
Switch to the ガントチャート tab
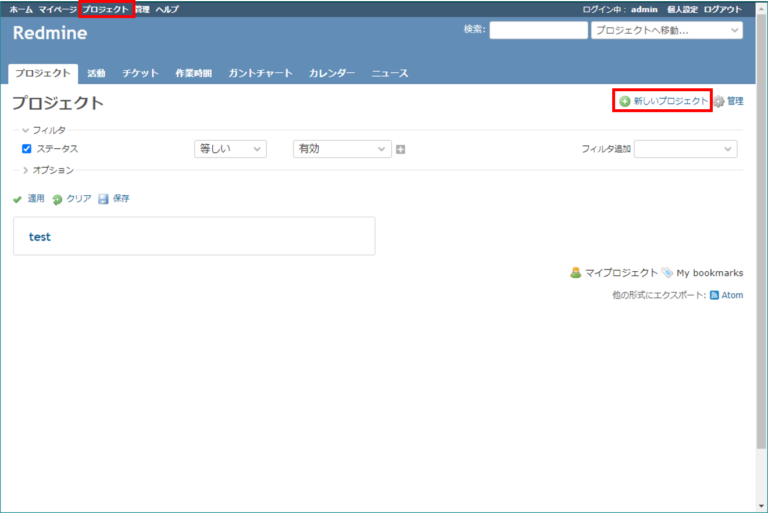pyautogui.click(x=261, y=73)
